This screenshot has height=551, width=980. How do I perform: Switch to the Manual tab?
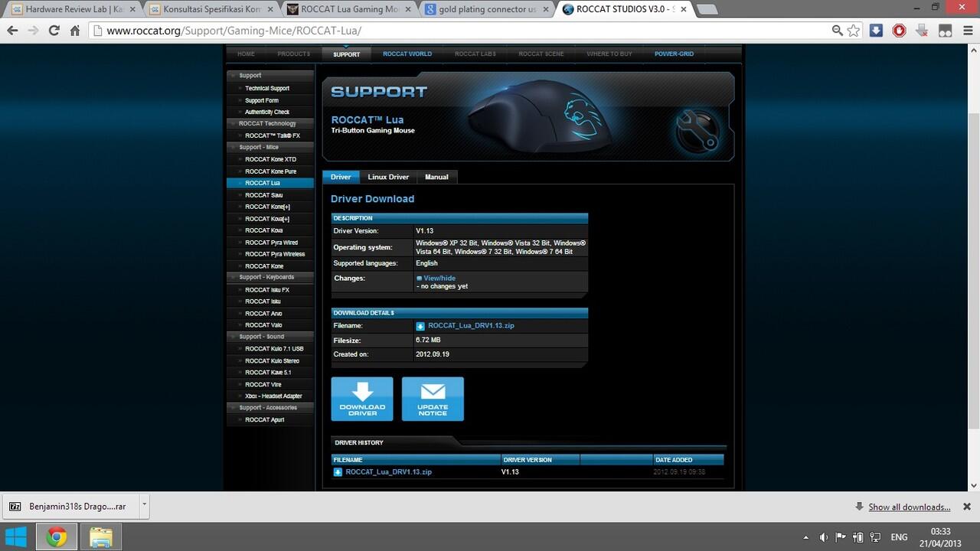[x=436, y=177]
